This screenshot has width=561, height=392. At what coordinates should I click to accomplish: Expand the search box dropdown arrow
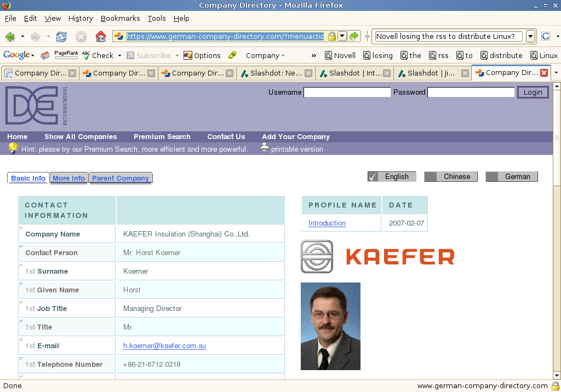coord(530,37)
